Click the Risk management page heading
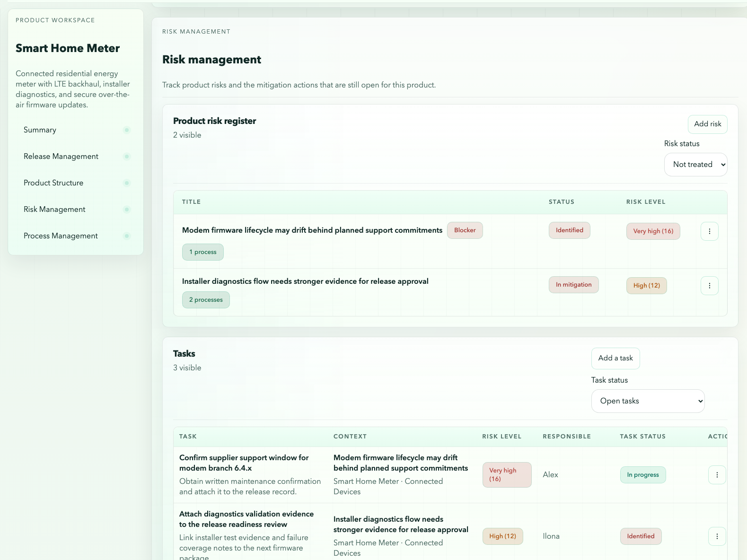 point(211,60)
